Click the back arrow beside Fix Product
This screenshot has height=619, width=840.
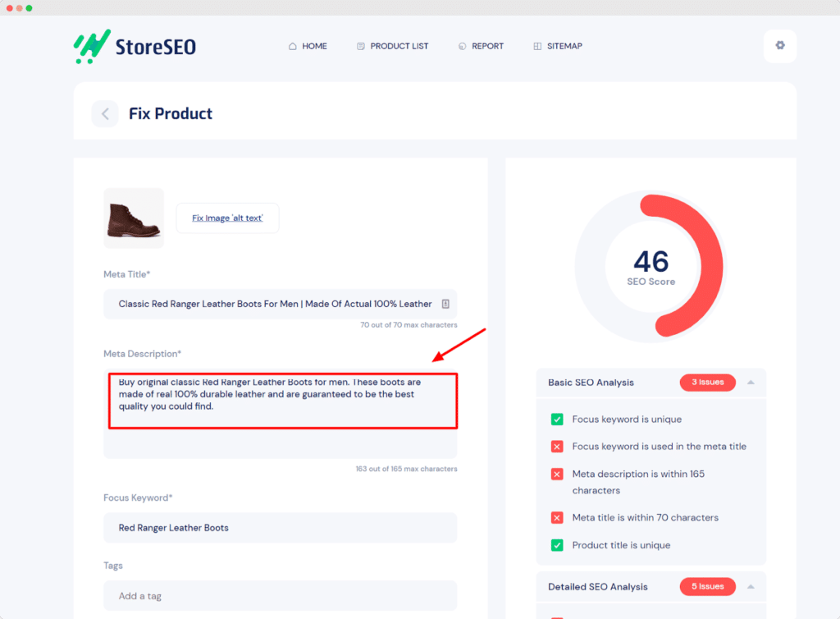tap(105, 113)
